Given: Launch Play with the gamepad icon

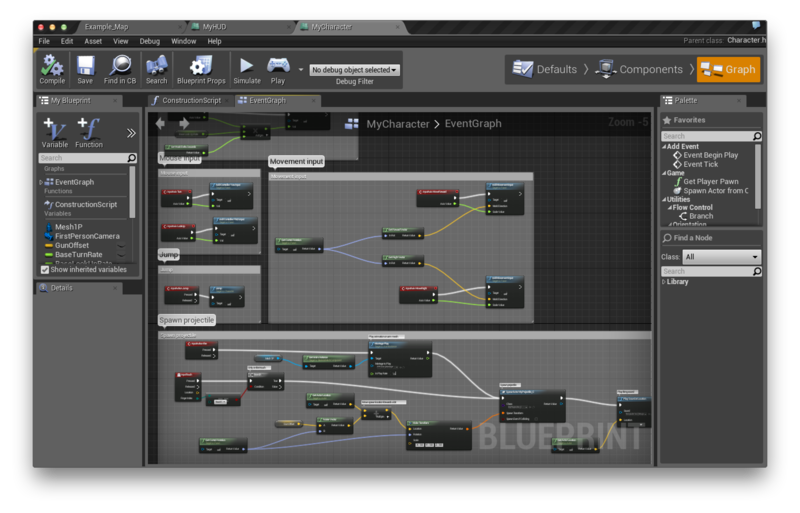Looking at the screenshot, I should tap(278, 69).
